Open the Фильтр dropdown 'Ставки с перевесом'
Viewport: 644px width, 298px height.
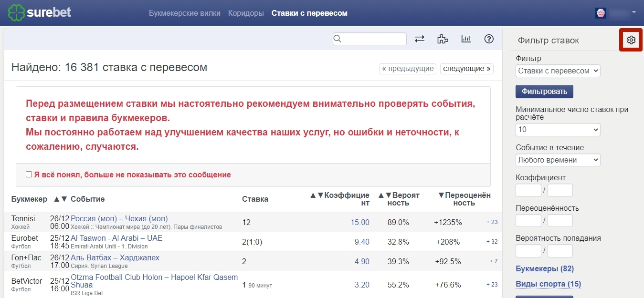(x=558, y=71)
